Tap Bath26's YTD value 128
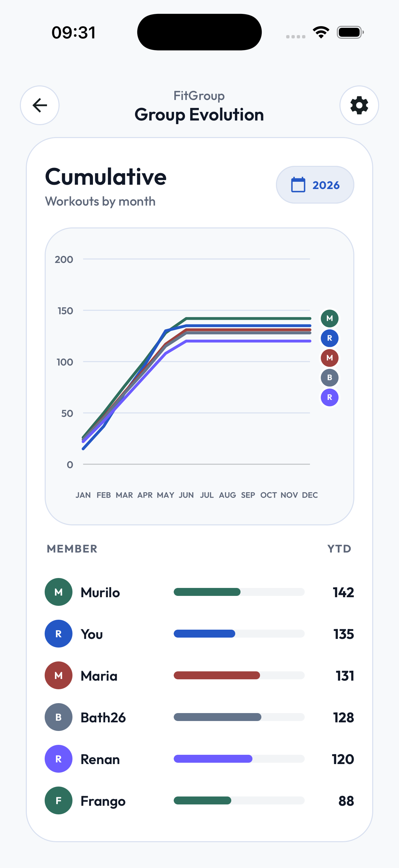Viewport: 399px width, 868px height. click(x=343, y=718)
